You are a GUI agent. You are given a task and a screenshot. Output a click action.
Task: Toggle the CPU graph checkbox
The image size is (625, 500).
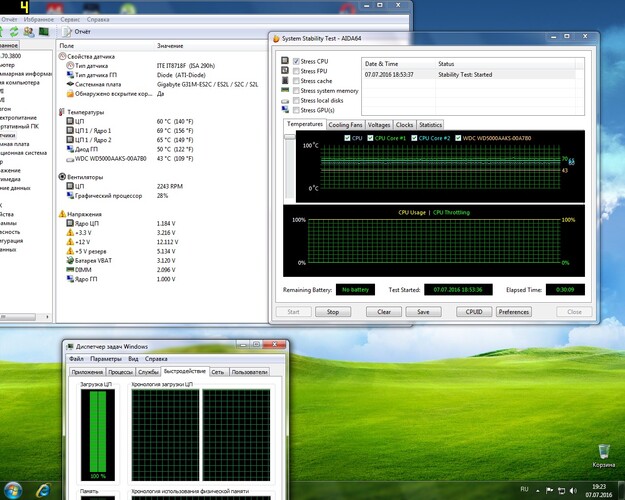[x=347, y=138]
